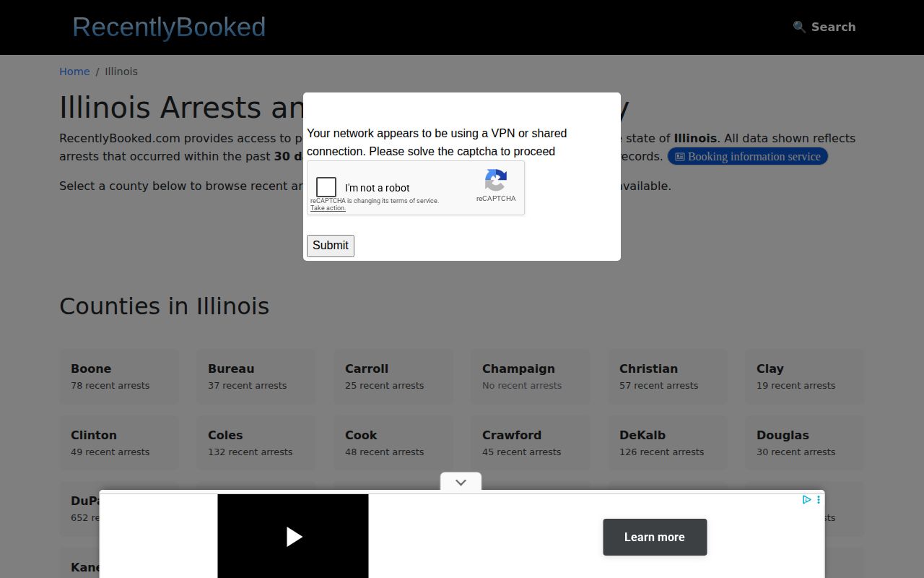924x578 pixels.
Task: Open the Christian county card
Action: click(x=668, y=376)
